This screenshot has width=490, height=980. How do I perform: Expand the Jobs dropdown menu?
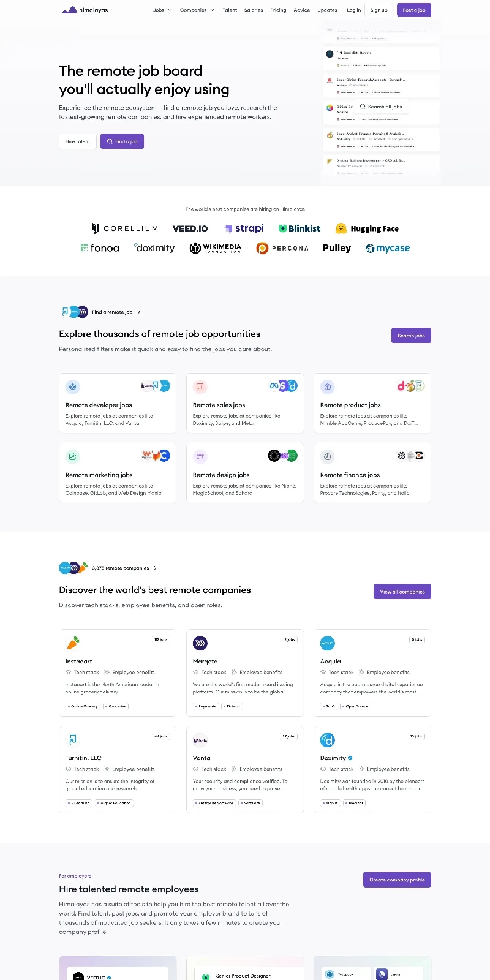coord(162,10)
